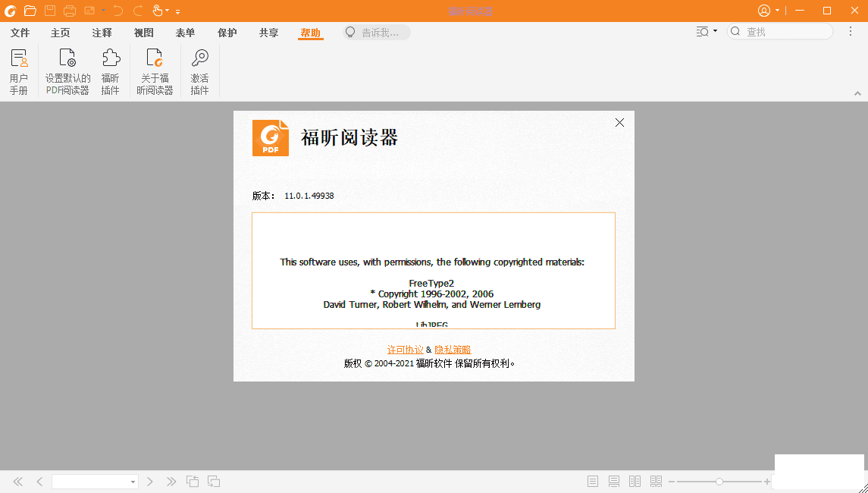Click the Undo arrow icon
868x493 pixels.
click(118, 11)
